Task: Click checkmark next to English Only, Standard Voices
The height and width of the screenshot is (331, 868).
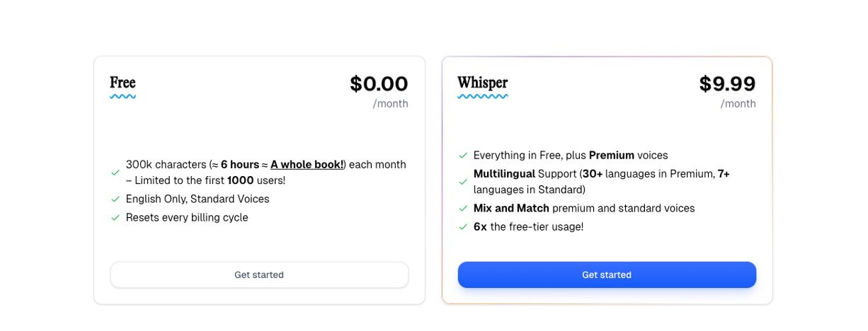Action: point(115,199)
